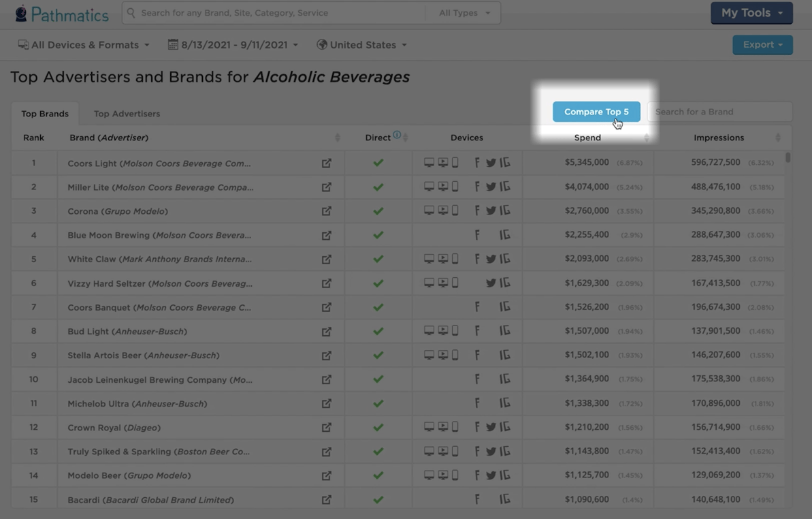Screen dimensions: 812x519
Task: Click Facebook icon in Corona row
Action: tap(477, 210)
